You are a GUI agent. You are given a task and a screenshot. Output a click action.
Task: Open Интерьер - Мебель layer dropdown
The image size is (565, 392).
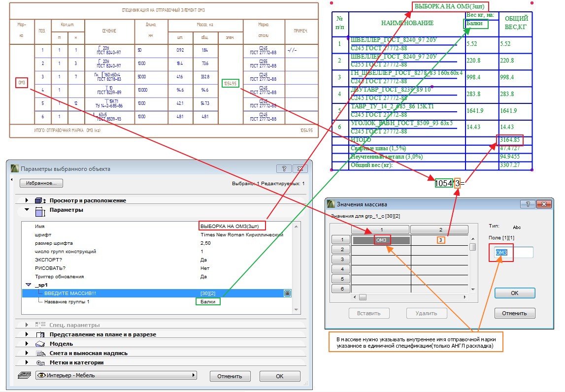point(116,375)
